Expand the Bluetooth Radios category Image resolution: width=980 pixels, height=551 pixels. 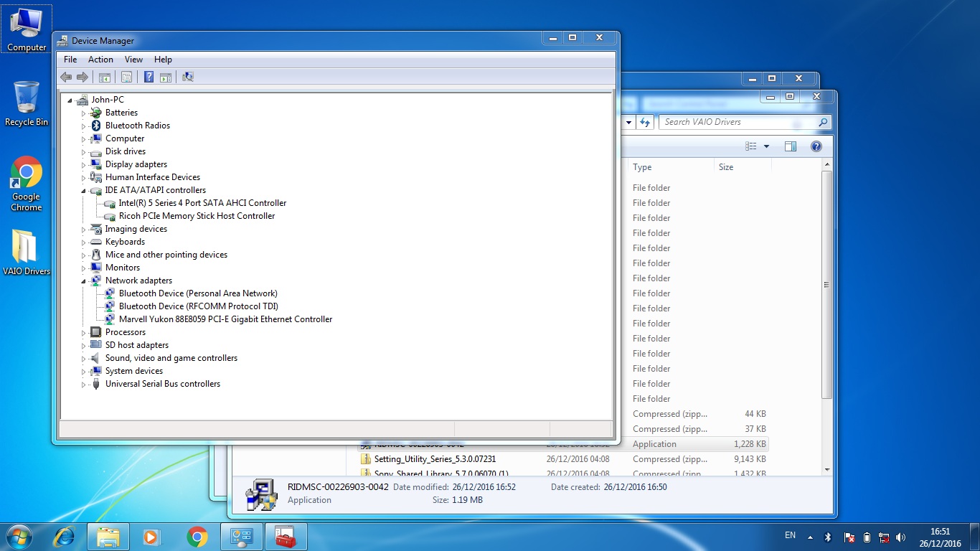(83, 126)
